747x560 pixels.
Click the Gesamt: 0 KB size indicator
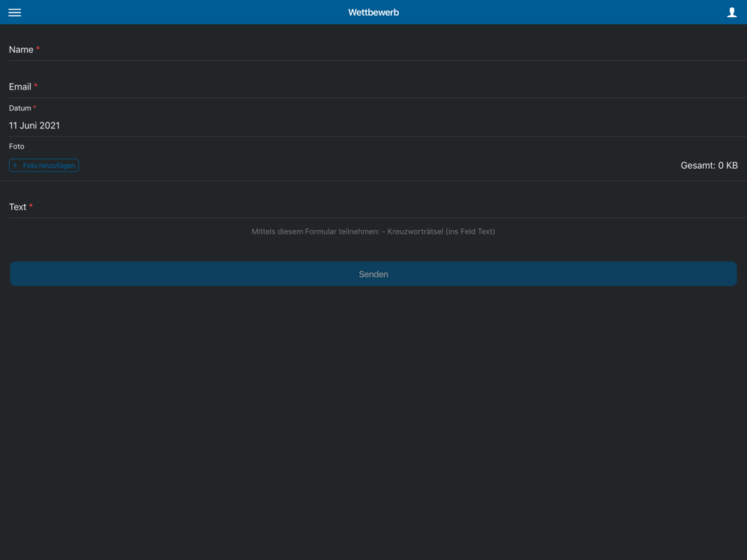point(709,165)
